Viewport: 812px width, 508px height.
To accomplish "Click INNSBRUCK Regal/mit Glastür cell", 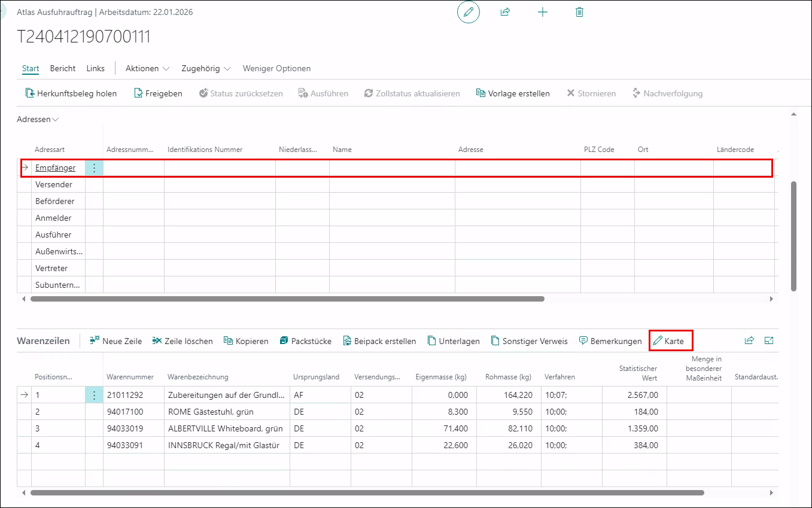I will 227,445.
